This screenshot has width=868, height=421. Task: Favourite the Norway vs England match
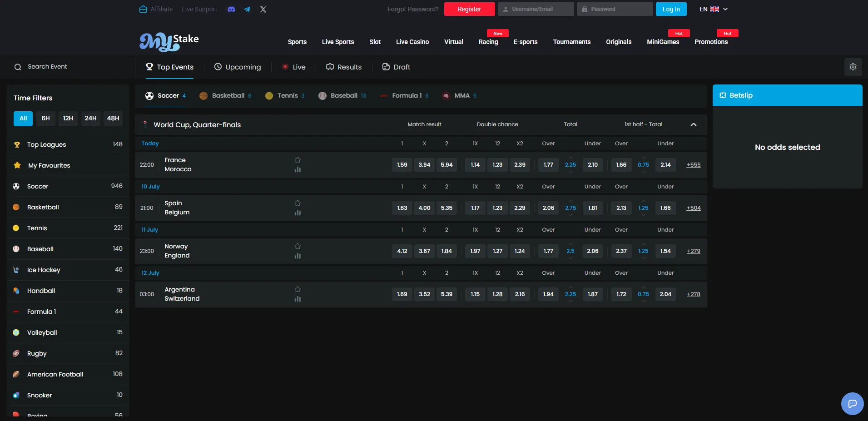298,246
